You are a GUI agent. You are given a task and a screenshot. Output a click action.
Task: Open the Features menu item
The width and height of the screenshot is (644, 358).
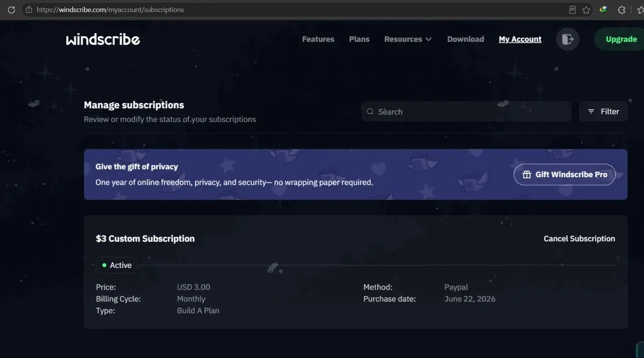pos(318,39)
